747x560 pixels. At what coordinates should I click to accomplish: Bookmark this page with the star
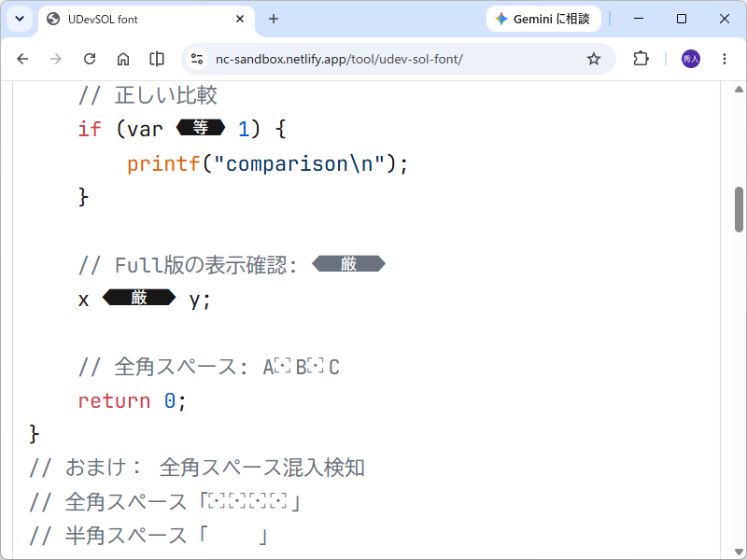click(594, 59)
